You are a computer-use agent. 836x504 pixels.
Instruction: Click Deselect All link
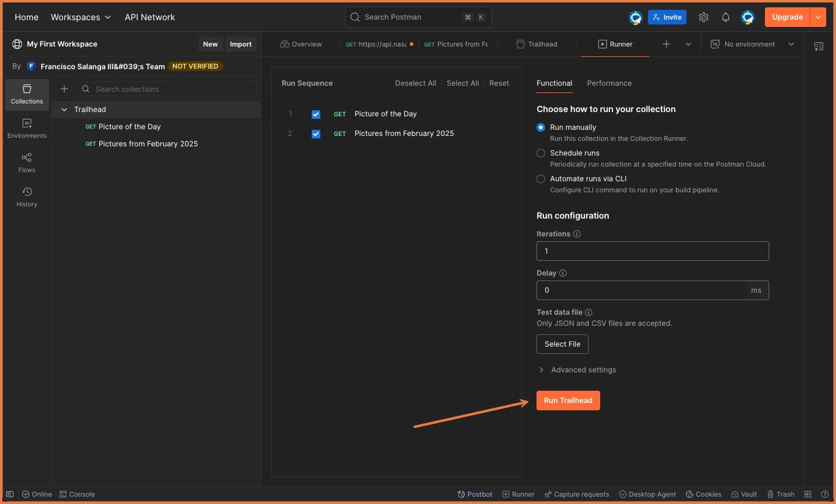[x=415, y=83]
